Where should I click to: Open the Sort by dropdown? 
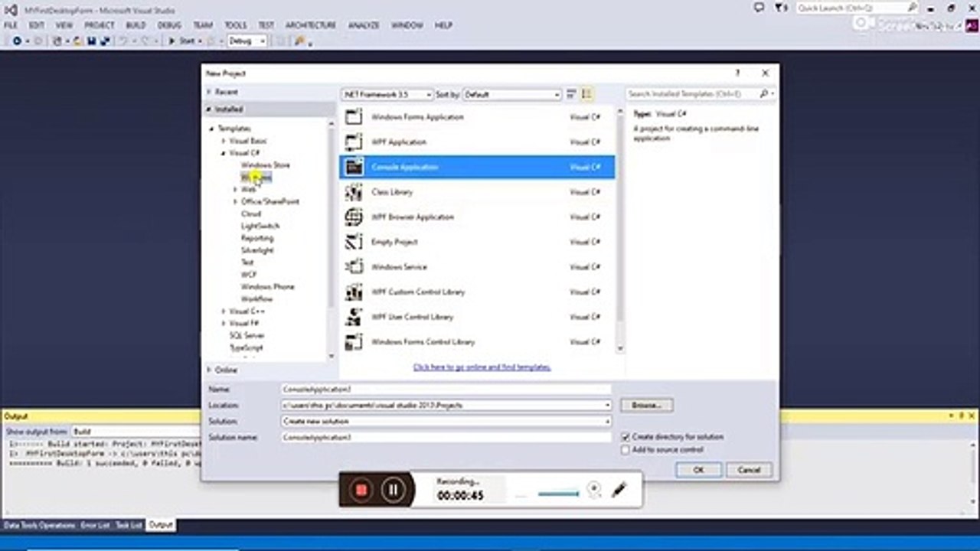(x=512, y=94)
